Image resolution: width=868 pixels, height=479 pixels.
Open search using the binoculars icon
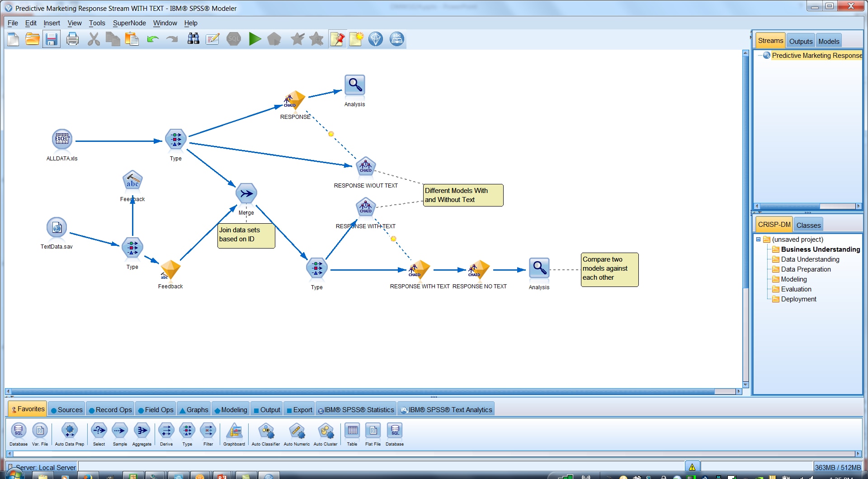tap(193, 39)
